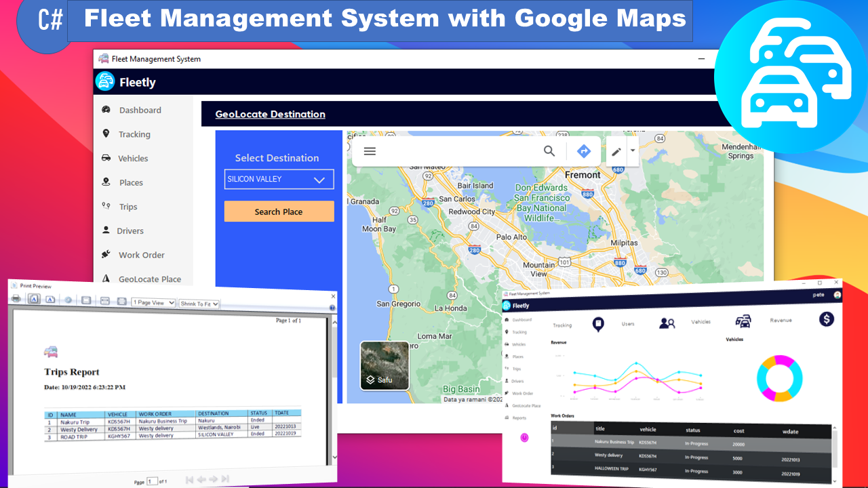The image size is (868, 488).
Task: Open the 1 Page View dropdown
Action: pyautogui.click(x=153, y=303)
